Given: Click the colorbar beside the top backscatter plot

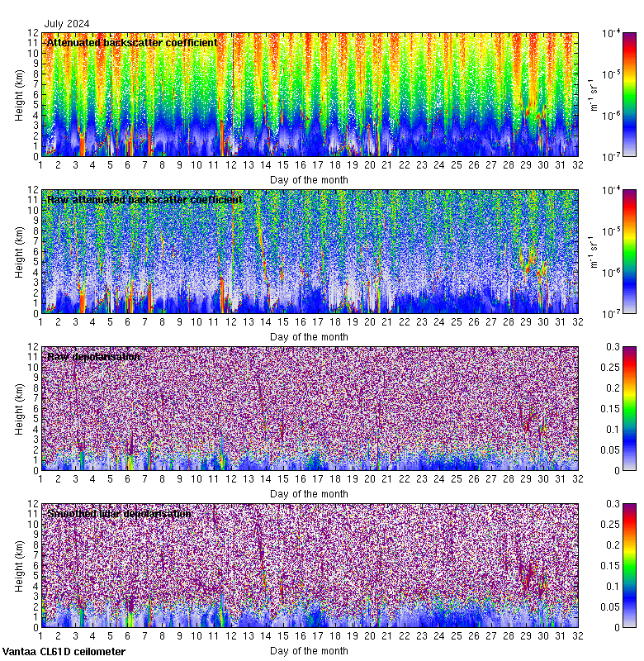Looking at the screenshot, I should [607, 94].
